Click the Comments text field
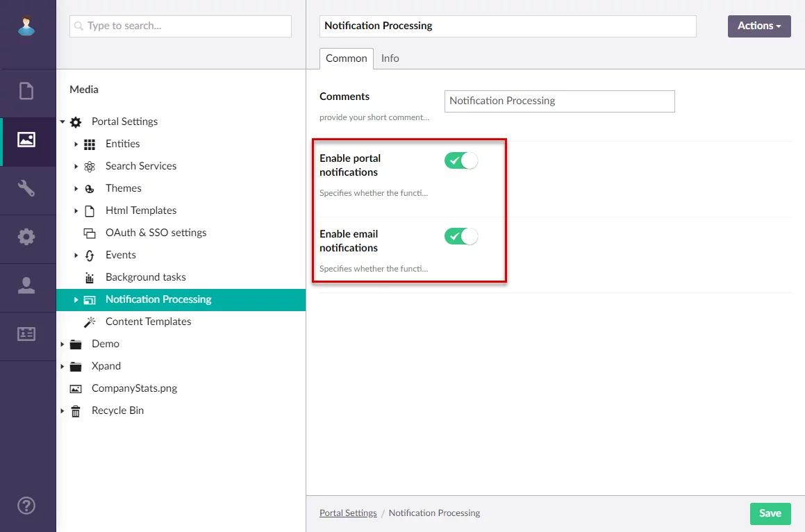 559,101
